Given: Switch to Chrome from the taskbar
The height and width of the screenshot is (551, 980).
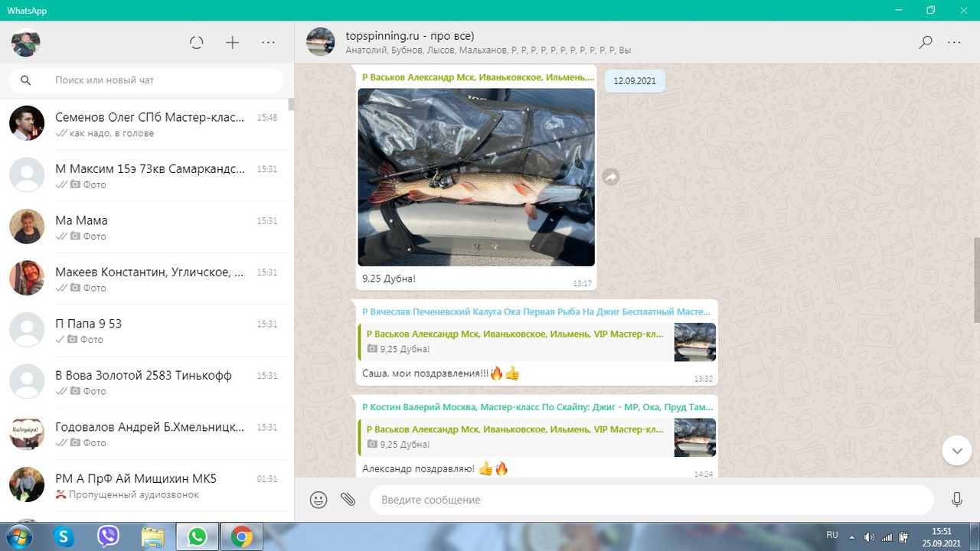Looking at the screenshot, I should [242, 537].
